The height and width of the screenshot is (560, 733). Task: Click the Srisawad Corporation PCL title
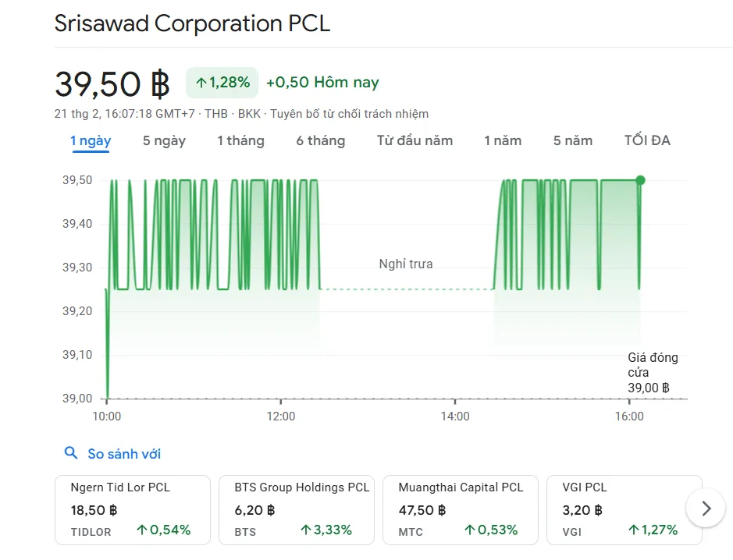click(192, 23)
